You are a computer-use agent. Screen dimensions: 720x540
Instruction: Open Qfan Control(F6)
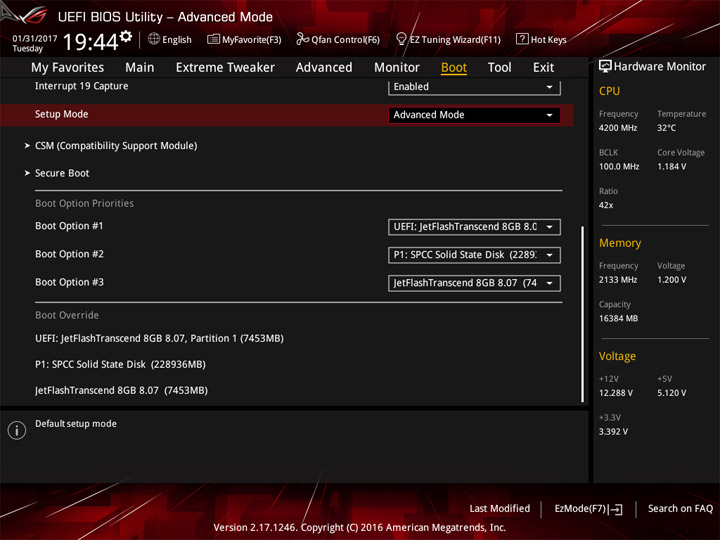pyautogui.click(x=338, y=39)
